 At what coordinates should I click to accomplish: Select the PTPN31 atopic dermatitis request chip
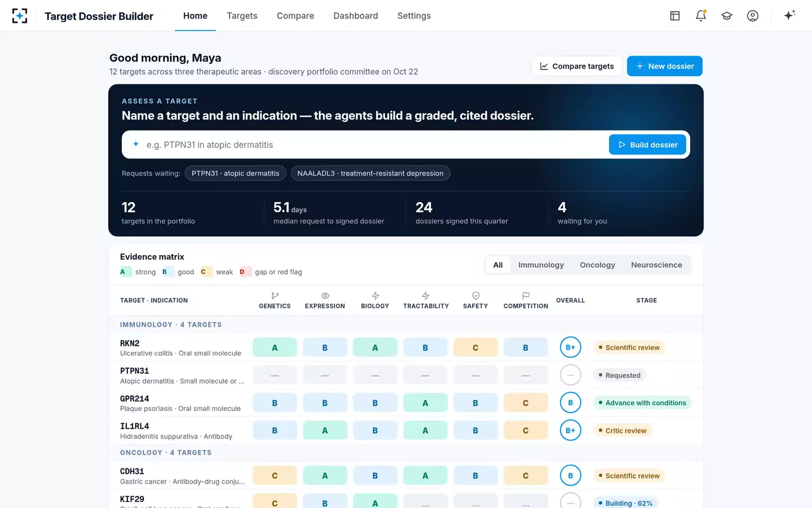coord(235,173)
